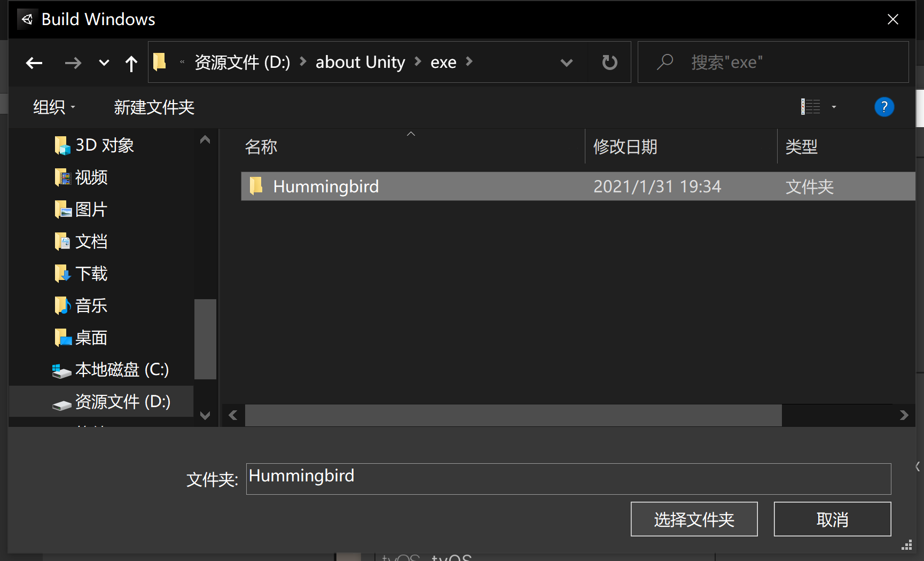Click the horizontal scrollbar in file list
Screen dimensions: 924x561
pos(513,415)
